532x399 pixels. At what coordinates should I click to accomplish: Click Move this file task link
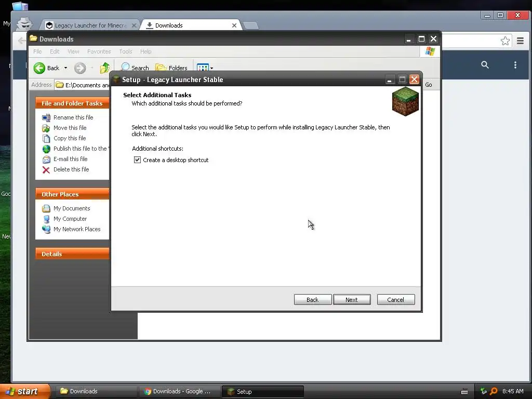pos(70,128)
